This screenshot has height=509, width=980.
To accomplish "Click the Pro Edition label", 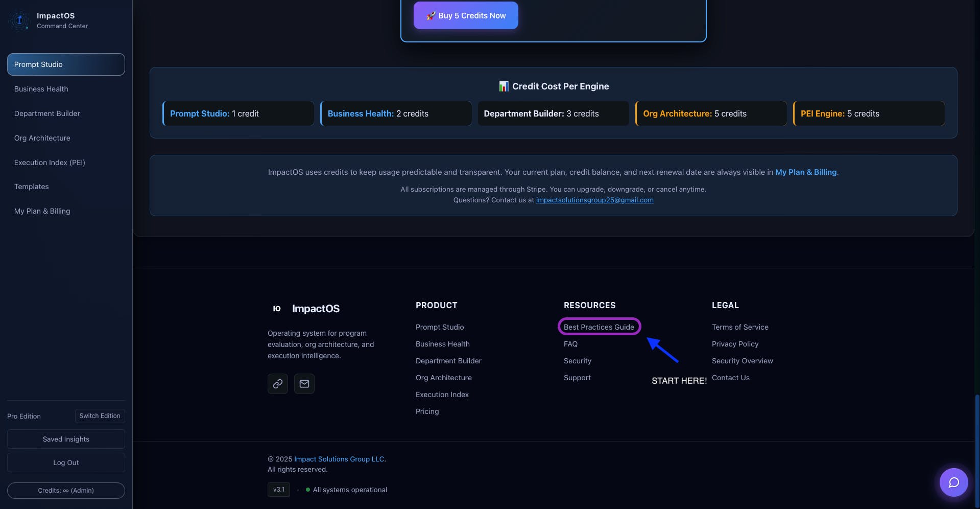I will tap(24, 416).
